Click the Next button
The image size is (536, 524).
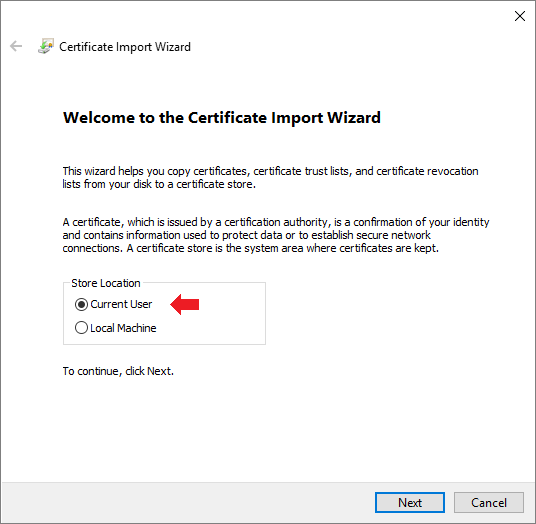coord(410,502)
